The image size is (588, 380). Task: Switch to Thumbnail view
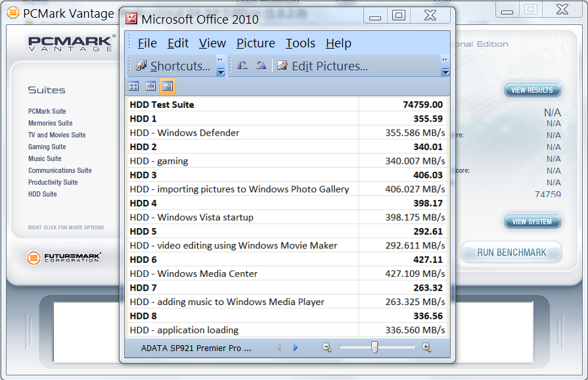point(133,86)
